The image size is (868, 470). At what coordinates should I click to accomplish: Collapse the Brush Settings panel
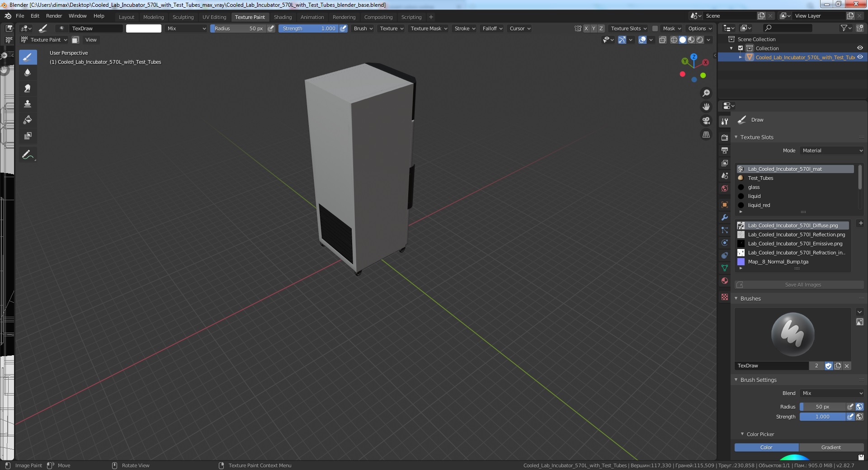[x=758, y=380]
